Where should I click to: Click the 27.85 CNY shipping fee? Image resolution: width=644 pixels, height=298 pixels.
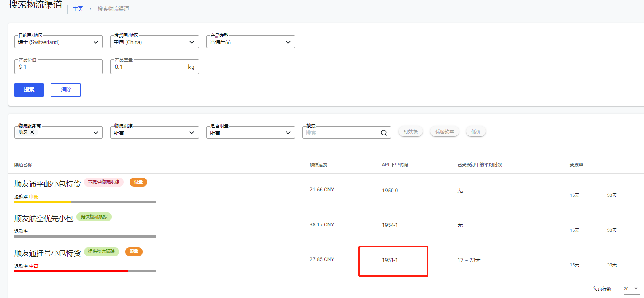click(x=322, y=259)
